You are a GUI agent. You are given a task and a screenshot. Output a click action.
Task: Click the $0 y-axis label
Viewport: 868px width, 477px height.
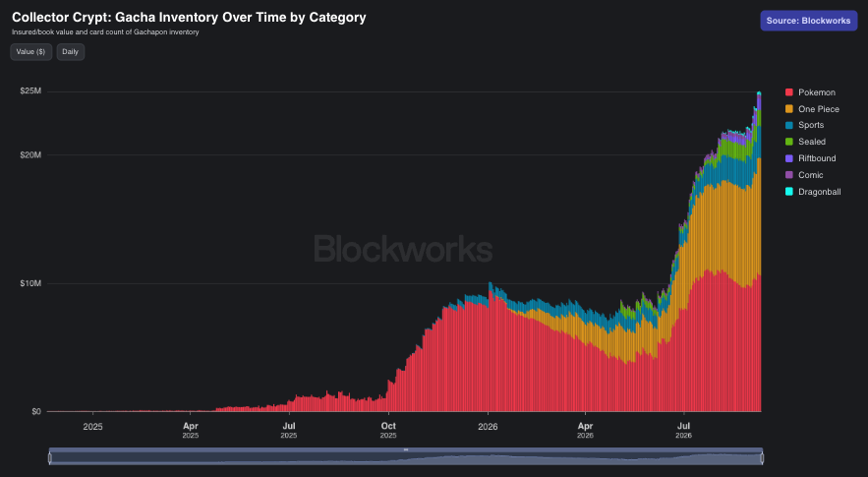coord(36,412)
